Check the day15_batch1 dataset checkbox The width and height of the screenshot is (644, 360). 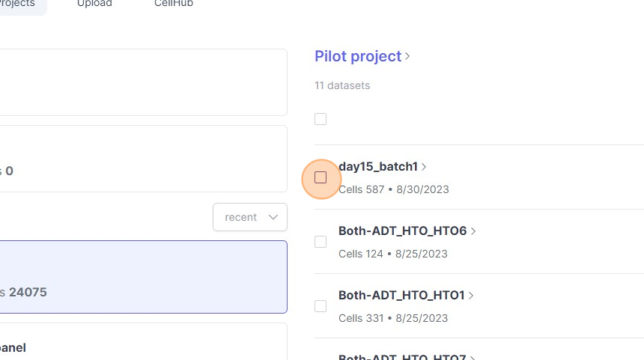(x=321, y=177)
